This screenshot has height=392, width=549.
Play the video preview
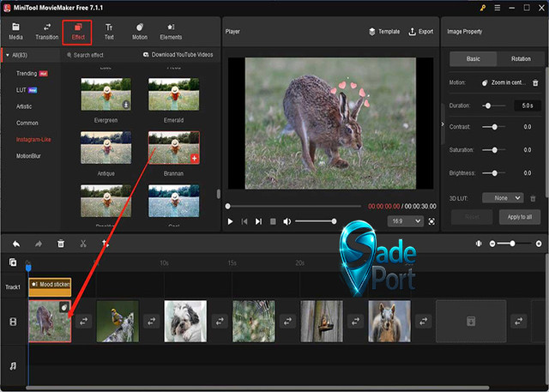point(230,221)
